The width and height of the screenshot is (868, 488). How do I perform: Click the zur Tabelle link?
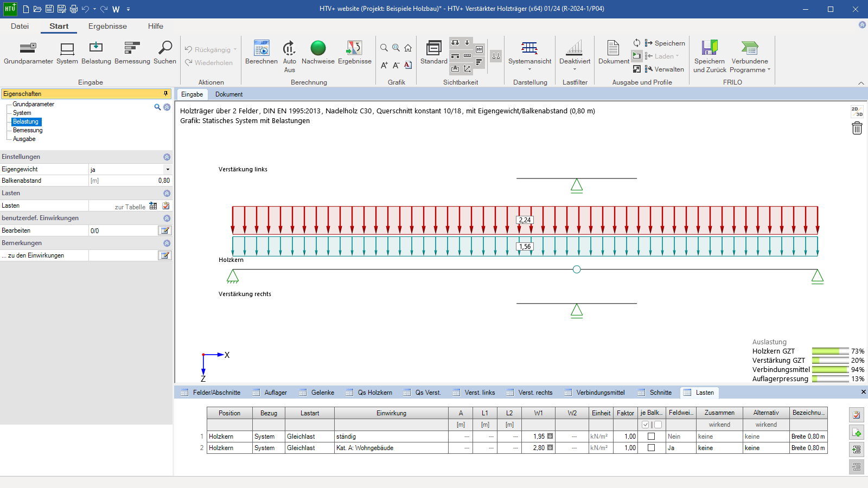coord(130,207)
